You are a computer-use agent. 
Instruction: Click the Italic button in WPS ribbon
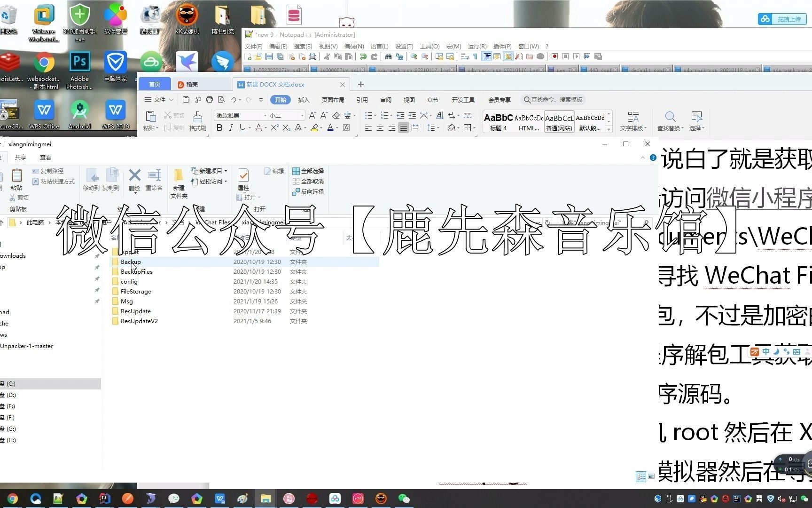click(x=231, y=127)
